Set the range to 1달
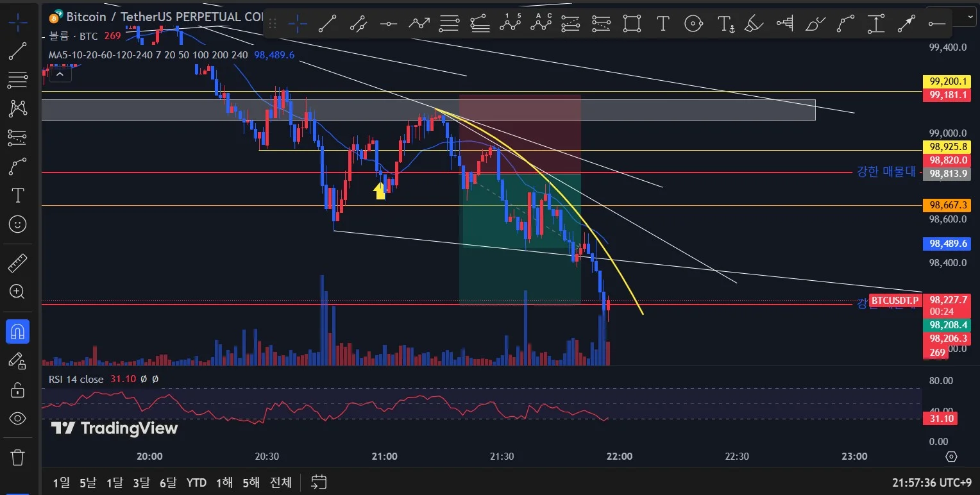This screenshot has height=495, width=980. 114,482
